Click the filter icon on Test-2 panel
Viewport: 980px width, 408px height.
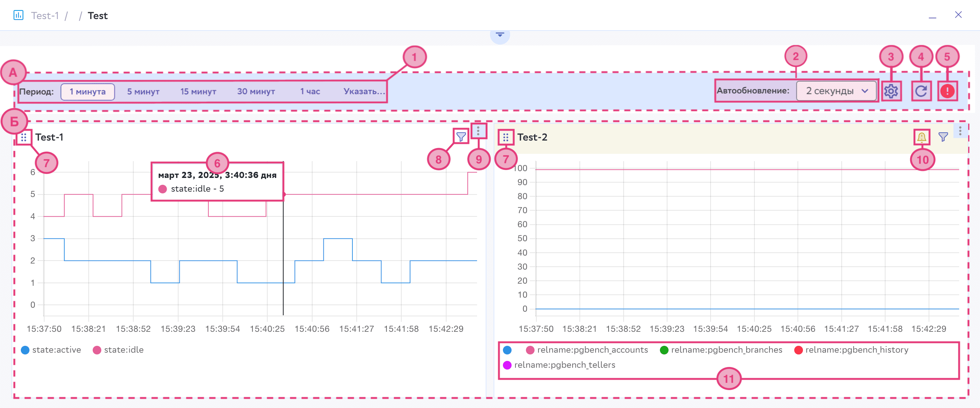click(x=943, y=137)
